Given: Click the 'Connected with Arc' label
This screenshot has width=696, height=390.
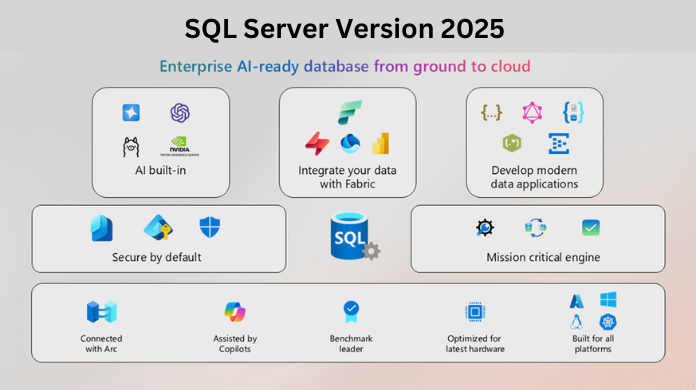Looking at the screenshot, I should click(x=101, y=343).
